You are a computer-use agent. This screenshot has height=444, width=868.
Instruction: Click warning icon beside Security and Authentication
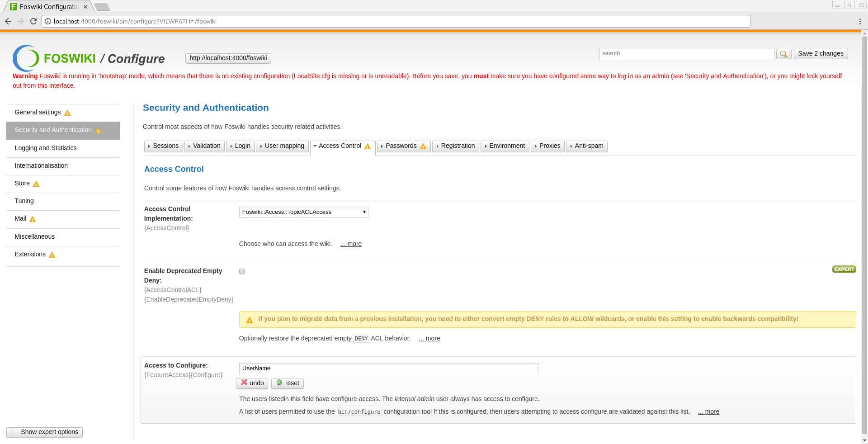(x=98, y=130)
